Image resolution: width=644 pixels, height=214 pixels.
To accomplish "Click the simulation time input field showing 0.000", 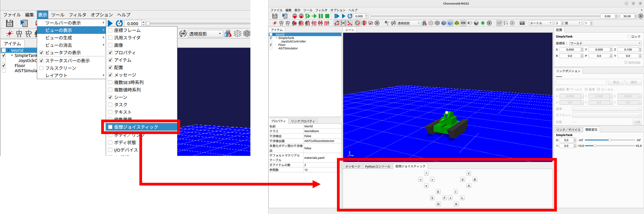I will (x=359, y=16).
